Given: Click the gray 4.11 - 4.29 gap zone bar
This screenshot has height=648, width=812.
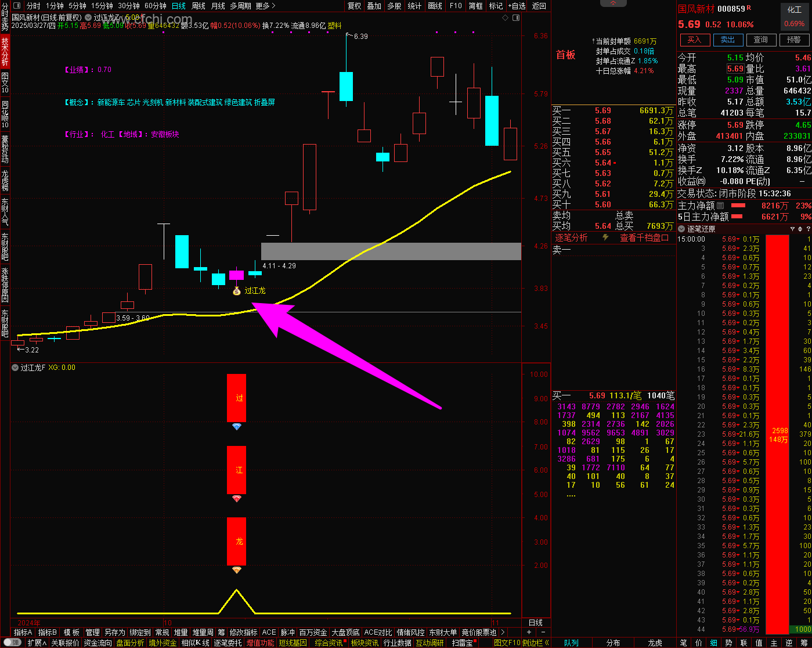Looking at the screenshot, I should pyautogui.click(x=391, y=251).
